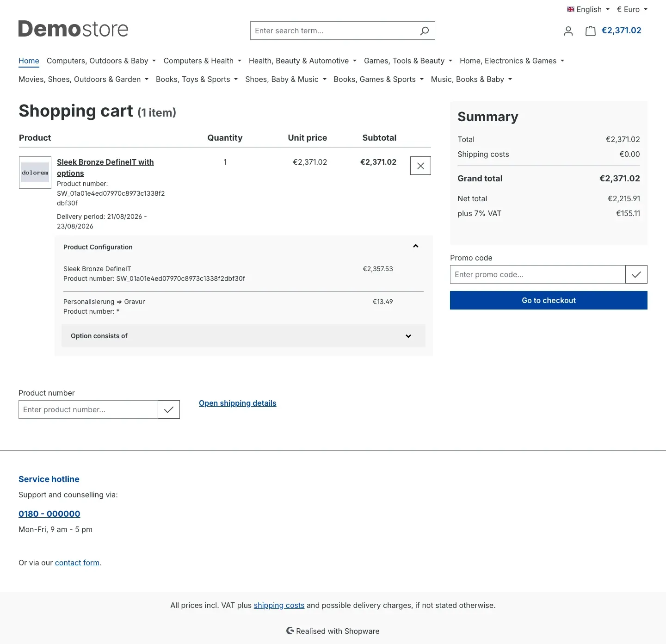Submit promo code with checkmark button
This screenshot has width=666, height=644.
(x=636, y=274)
